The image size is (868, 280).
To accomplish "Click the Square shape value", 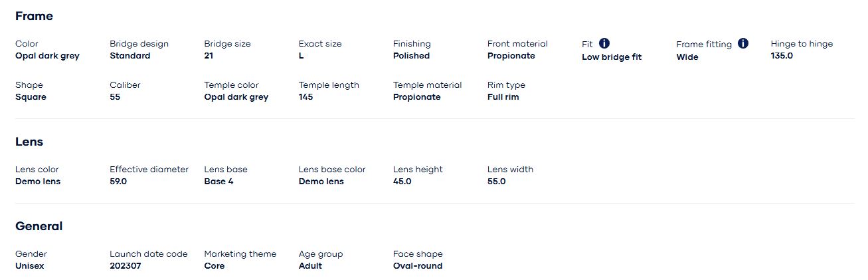I will [31, 97].
